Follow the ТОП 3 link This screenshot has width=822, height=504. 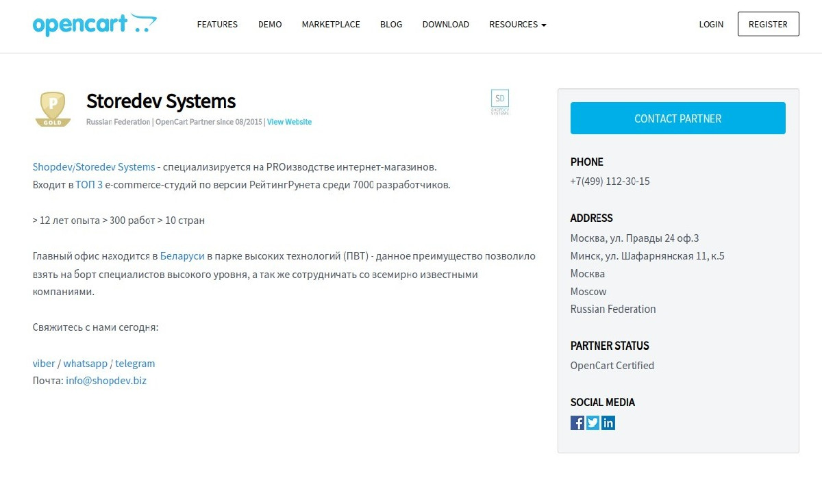[x=89, y=185]
